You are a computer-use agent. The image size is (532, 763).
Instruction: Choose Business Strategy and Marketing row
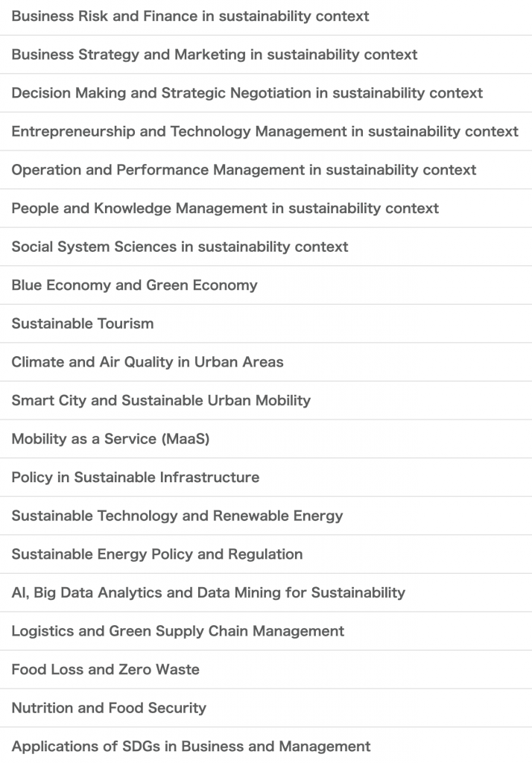[x=266, y=54]
